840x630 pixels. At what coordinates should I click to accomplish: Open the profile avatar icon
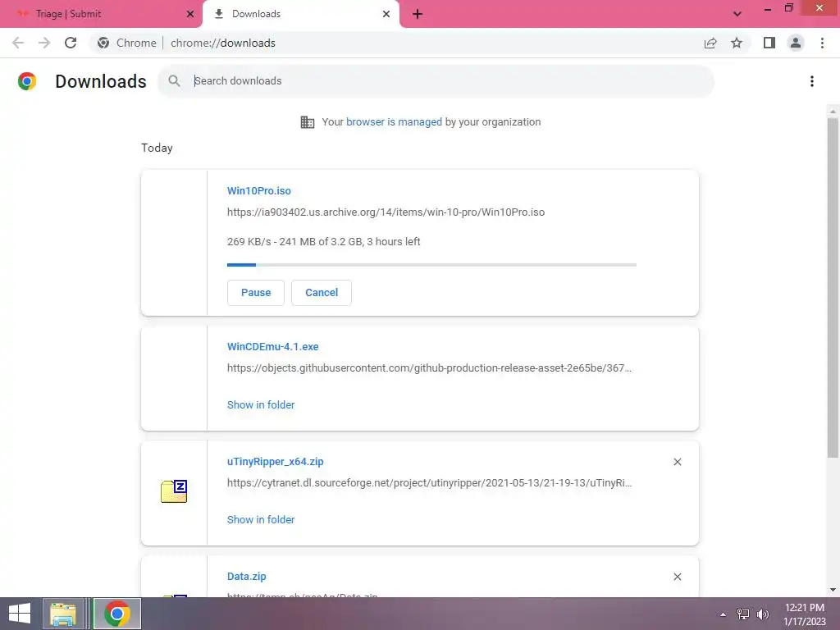pyautogui.click(x=796, y=43)
